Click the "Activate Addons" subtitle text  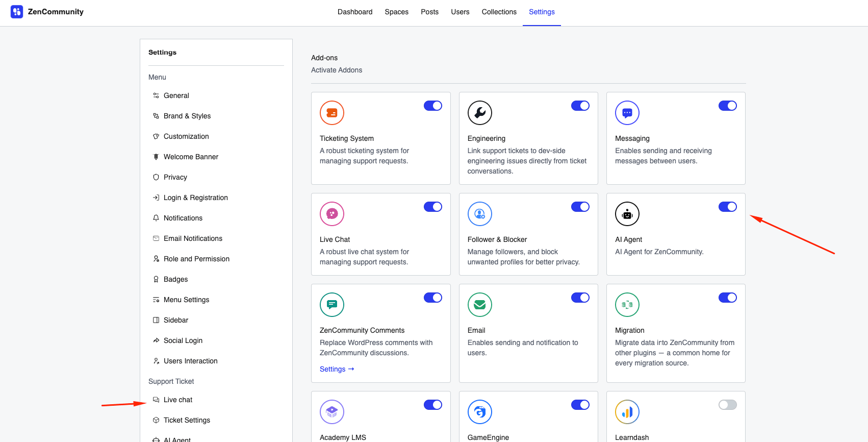tap(337, 70)
